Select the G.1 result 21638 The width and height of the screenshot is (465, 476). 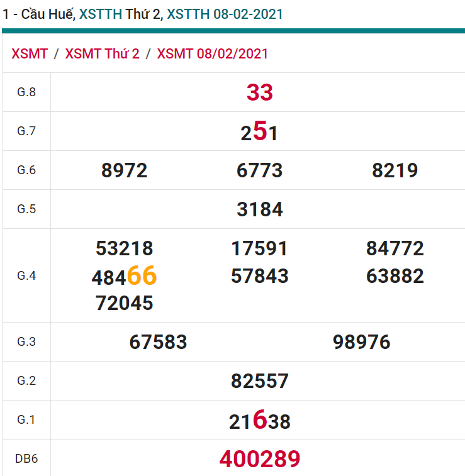(x=259, y=421)
